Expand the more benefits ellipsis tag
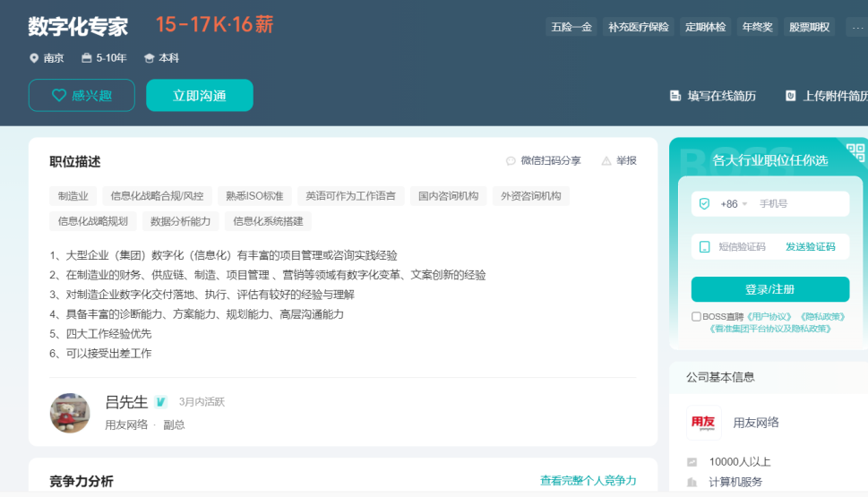Image resolution: width=868 pixels, height=497 pixels. [x=854, y=27]
